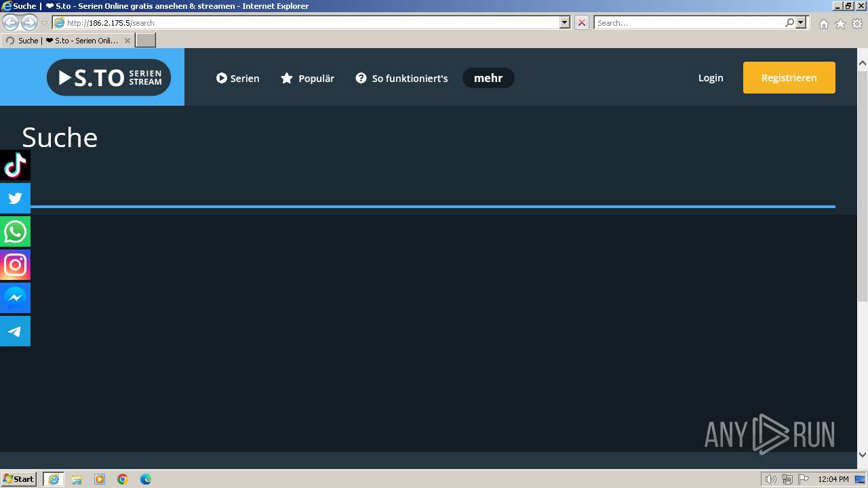Open File Explorer from the taskbar
The width and height of the screenshot is (868, 488).
click(x=77, y=479)
